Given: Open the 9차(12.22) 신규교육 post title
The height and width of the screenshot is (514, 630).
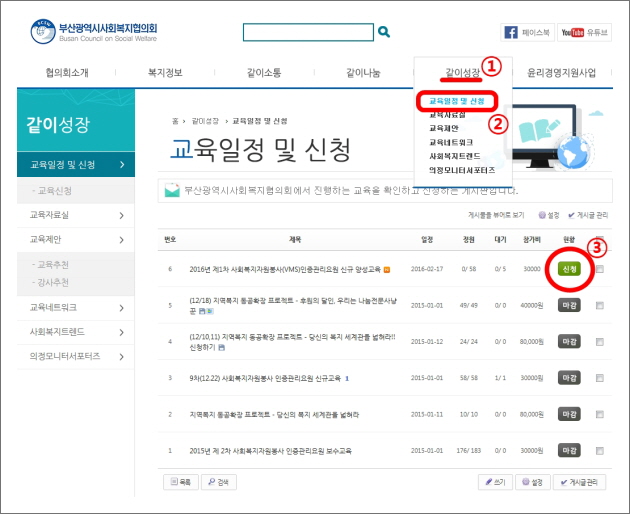Looking at the screenshot, I should point(265,378).
